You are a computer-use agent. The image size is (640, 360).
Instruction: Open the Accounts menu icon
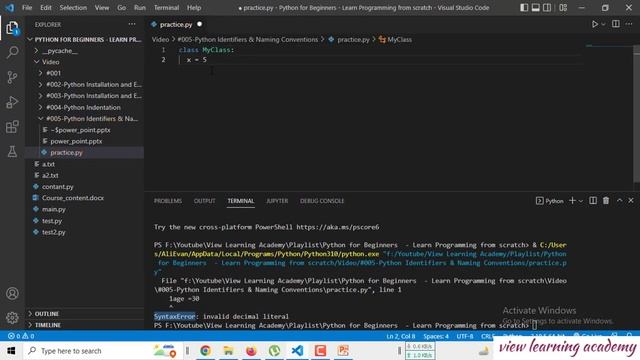[12, 293]
